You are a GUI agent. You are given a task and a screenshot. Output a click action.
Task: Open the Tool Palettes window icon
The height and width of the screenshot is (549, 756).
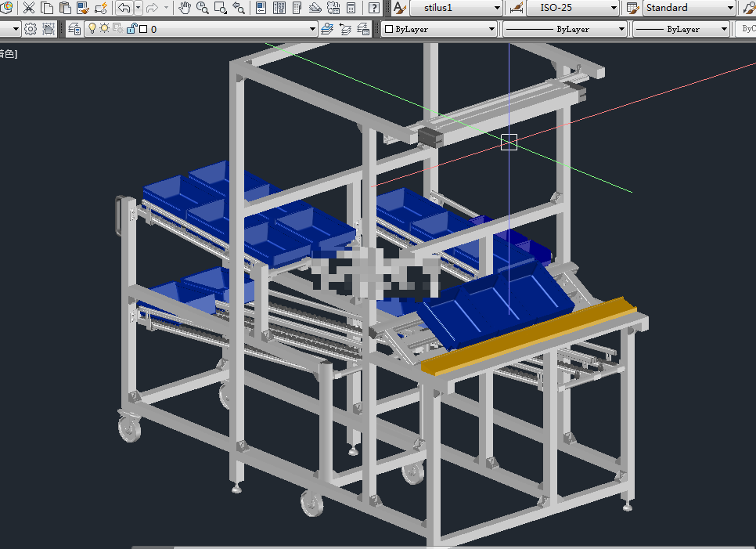click(297, 8)
